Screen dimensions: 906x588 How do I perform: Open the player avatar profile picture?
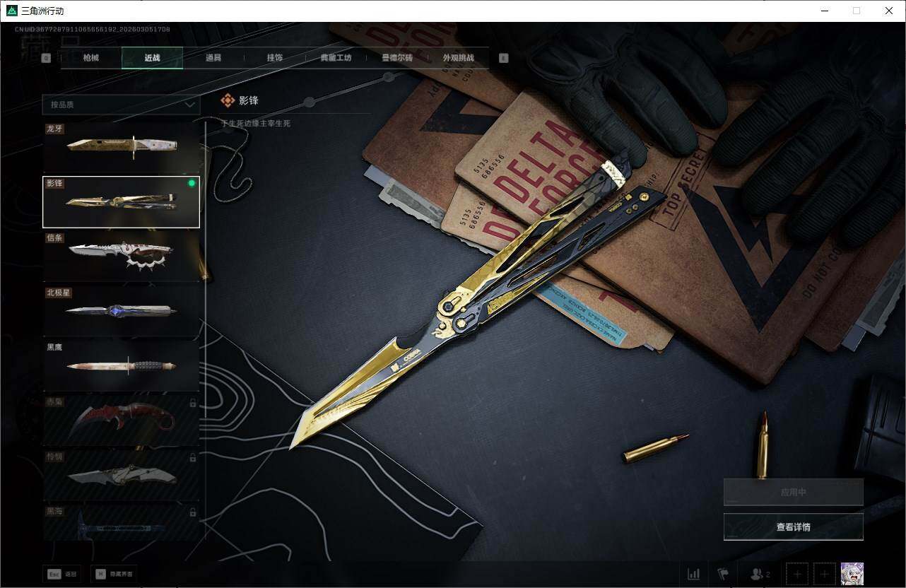point(852,574)
